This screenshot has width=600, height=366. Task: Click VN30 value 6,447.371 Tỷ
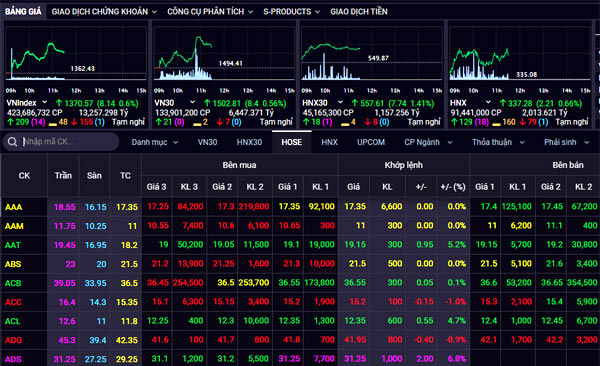[x=251, y=113]
